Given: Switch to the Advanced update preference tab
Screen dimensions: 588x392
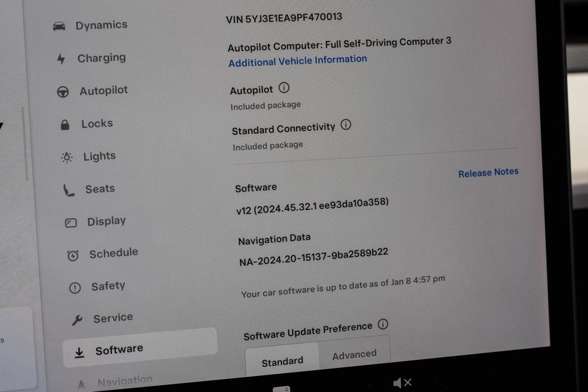Looking at the screenshot, I should (x=354, y=354).
